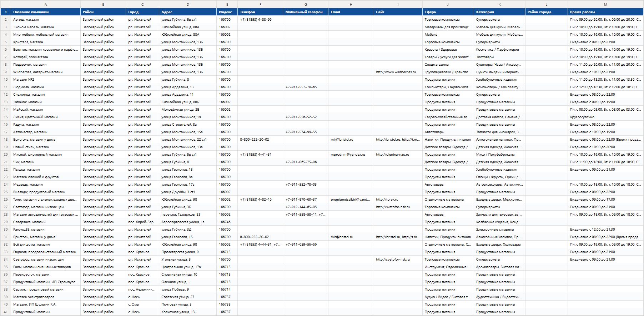Click the row 9 number header
644x322 pixels.
coord(5,72)
